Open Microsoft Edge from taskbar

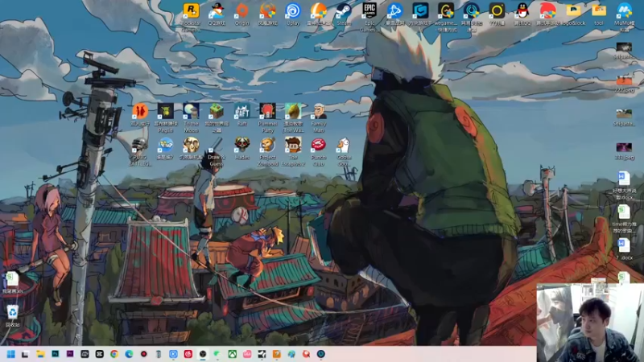click(129, 354)
